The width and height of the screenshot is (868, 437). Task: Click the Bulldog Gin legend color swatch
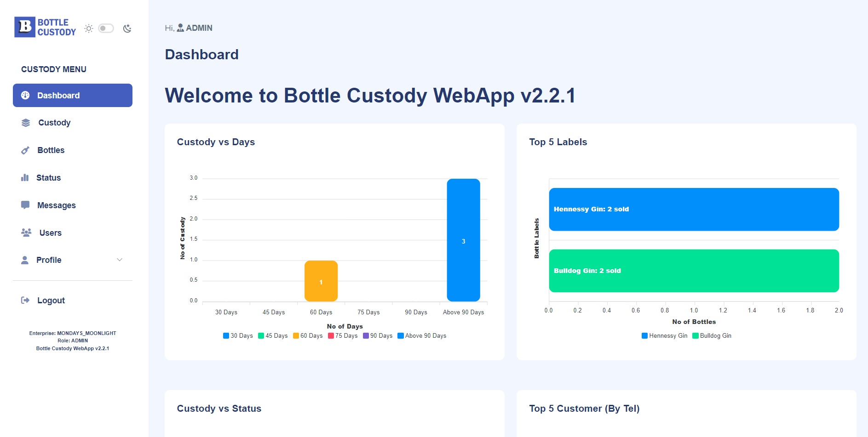[x=696, y=336]
